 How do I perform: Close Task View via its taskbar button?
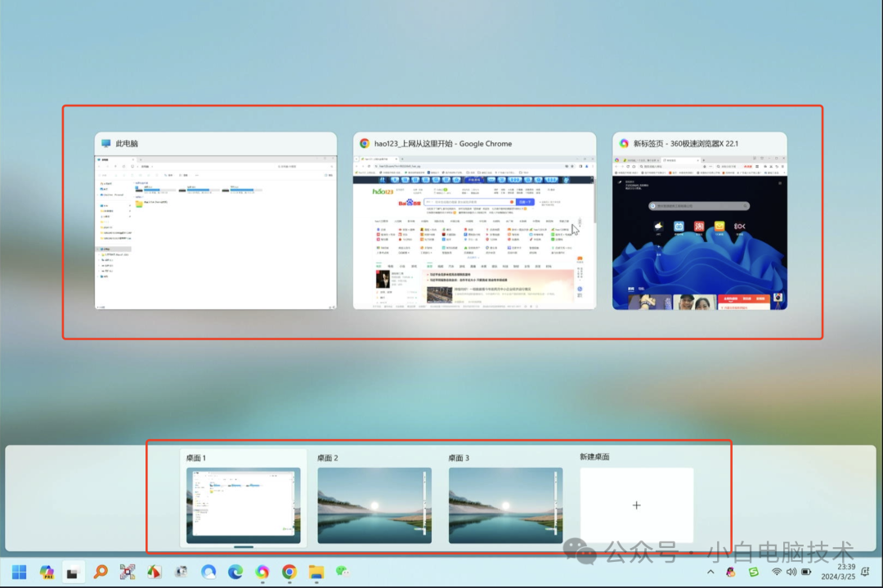click(x=73, y=572)
